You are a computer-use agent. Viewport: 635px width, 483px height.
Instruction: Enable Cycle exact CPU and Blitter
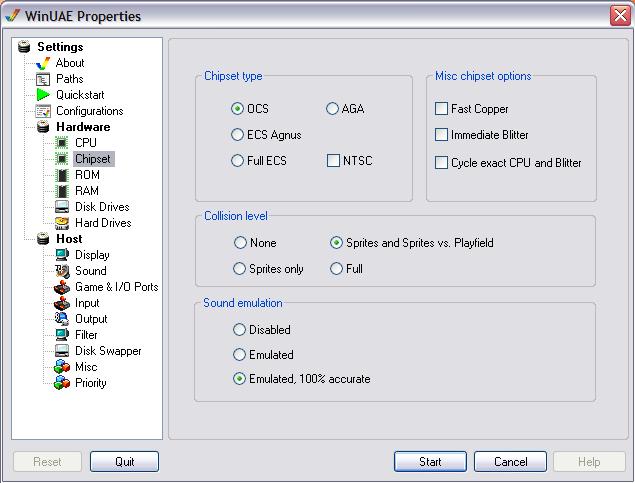[x=441, y=163]
